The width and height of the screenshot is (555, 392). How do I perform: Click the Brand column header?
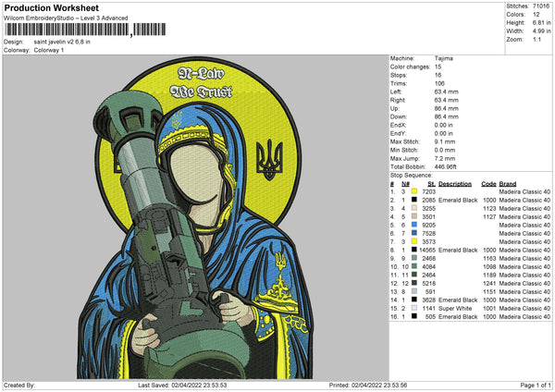click(508, 184)
